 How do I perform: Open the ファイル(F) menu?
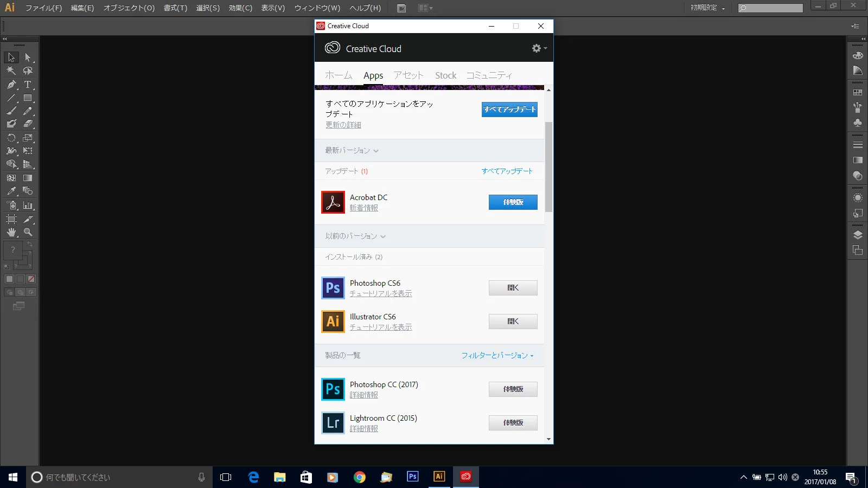43,8
